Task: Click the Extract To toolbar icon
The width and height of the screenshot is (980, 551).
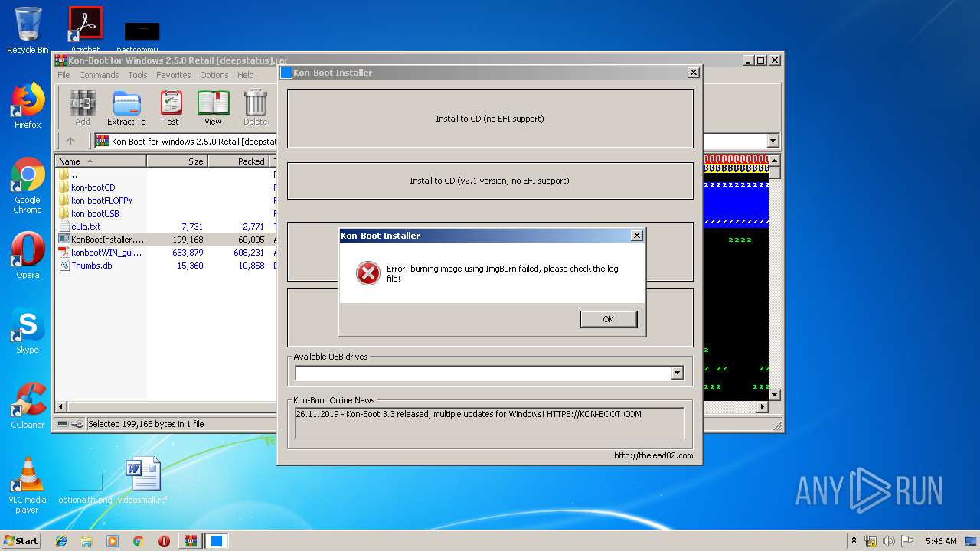Action: [126, 108]
